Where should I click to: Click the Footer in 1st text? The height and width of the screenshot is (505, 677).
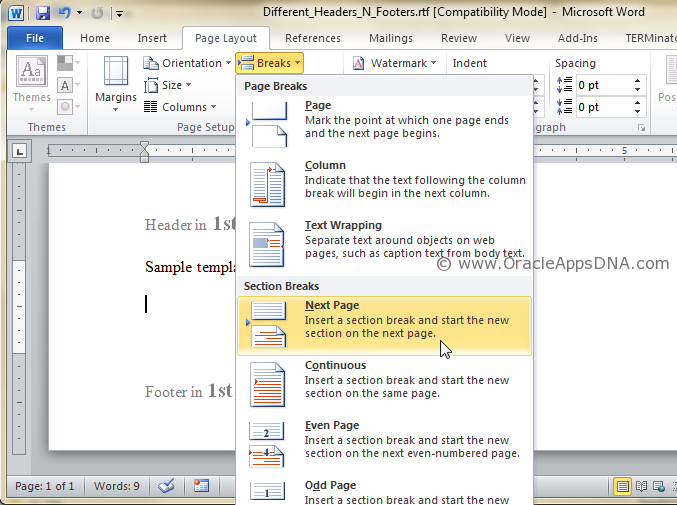pyautogui.click(x=189, y=391)
